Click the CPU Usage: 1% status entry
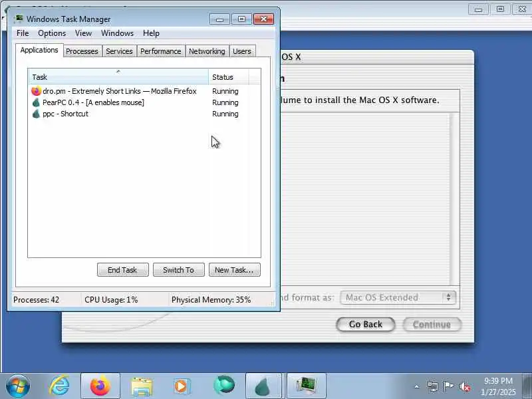The image size is (532, 399). coord(111,300)
